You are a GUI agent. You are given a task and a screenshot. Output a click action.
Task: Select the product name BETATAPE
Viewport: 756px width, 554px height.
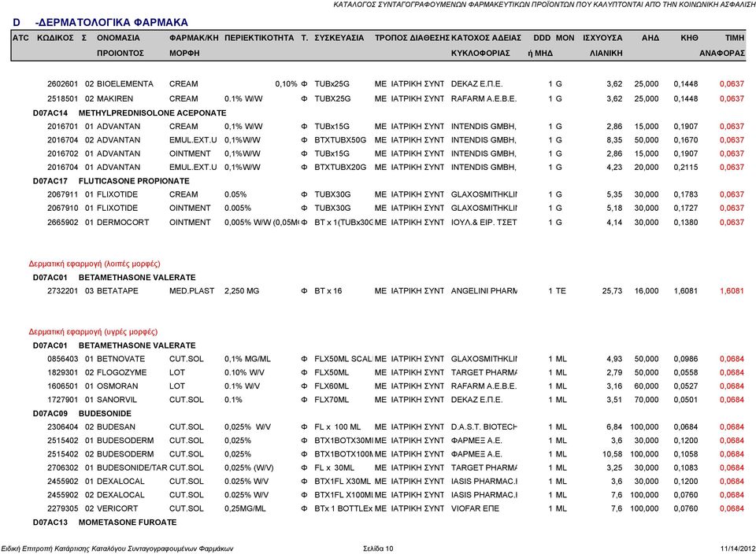(117, 291)
